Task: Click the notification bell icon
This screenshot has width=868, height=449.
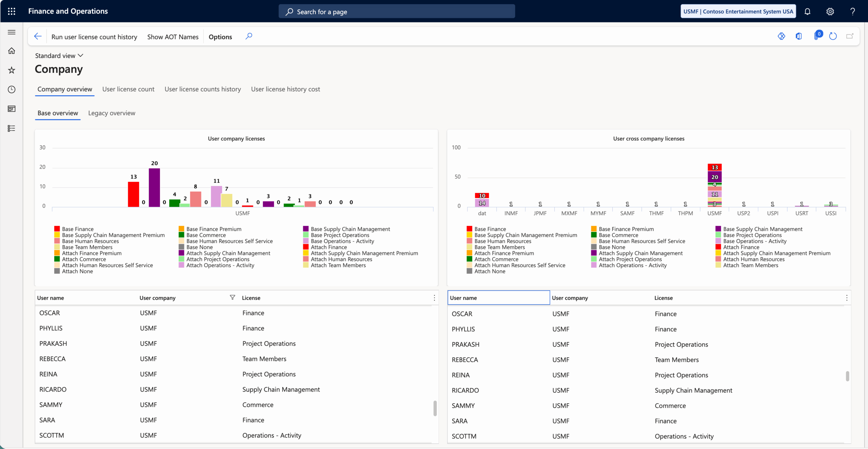Action: pyautogui.click(x=807, y=12)
